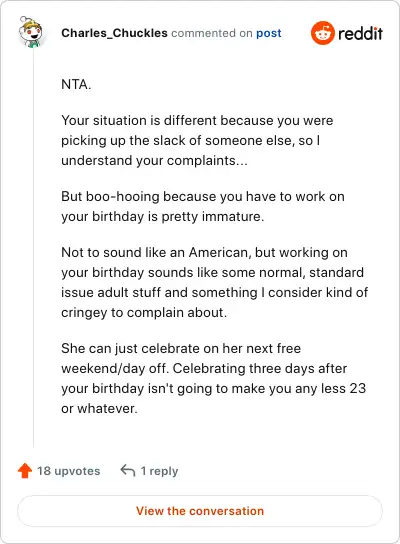
Task: Click the "18 upvotes" count
Action: click(69, 471)
